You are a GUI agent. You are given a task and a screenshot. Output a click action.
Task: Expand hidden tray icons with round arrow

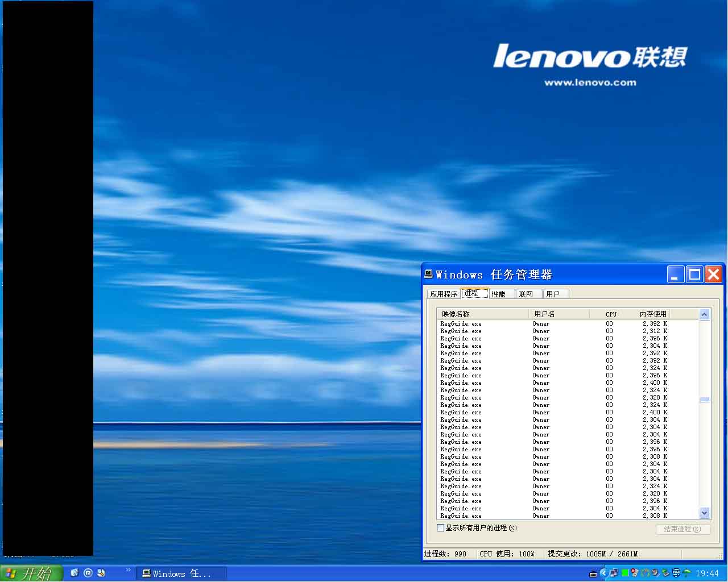tap(604, 573)
